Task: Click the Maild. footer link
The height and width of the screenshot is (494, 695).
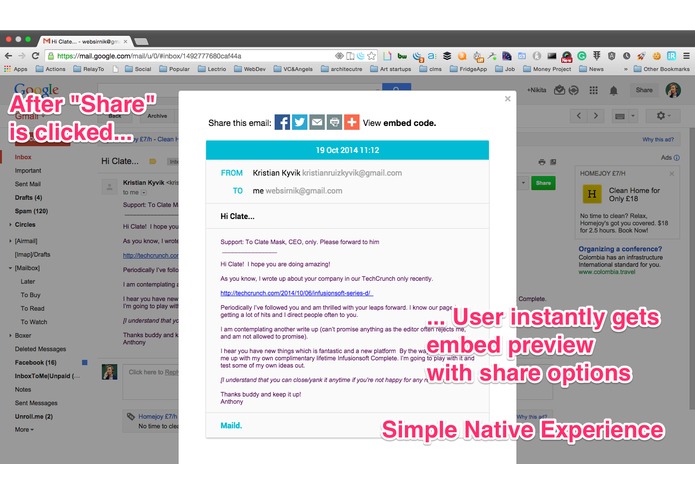Action: click(231, 425)
